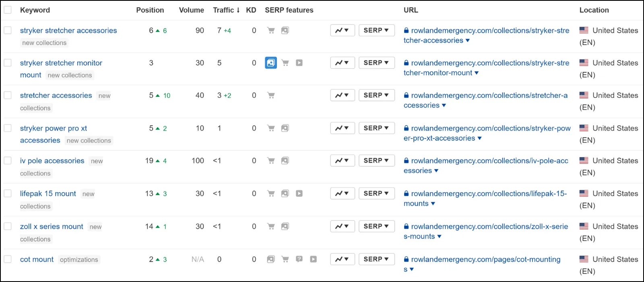
Task: Sort table by URL column header
Action: (x=411, y=10)
